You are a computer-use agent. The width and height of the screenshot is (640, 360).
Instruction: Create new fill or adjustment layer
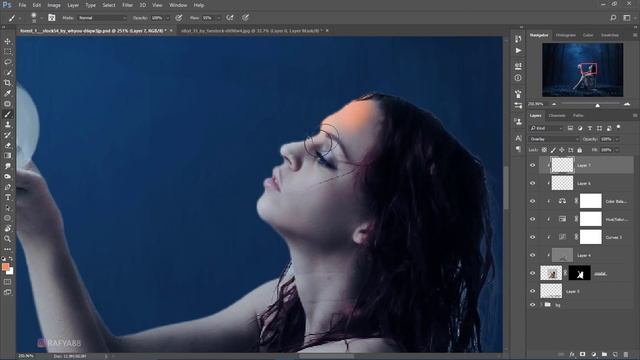pos(593,354)
